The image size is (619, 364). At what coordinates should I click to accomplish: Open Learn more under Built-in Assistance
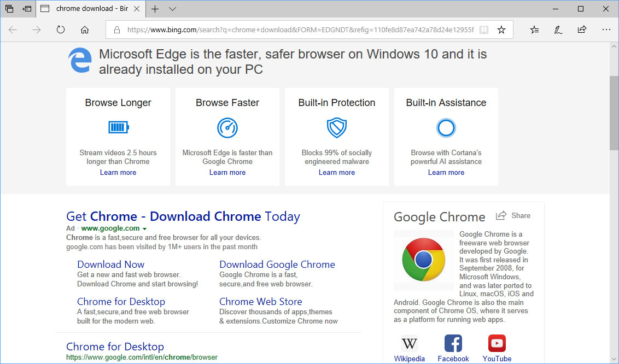tap(446, 172)
